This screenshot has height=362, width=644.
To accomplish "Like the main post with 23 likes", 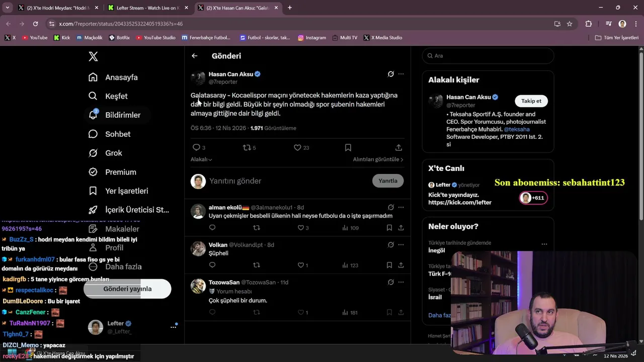I will click(x=297, y=147).
